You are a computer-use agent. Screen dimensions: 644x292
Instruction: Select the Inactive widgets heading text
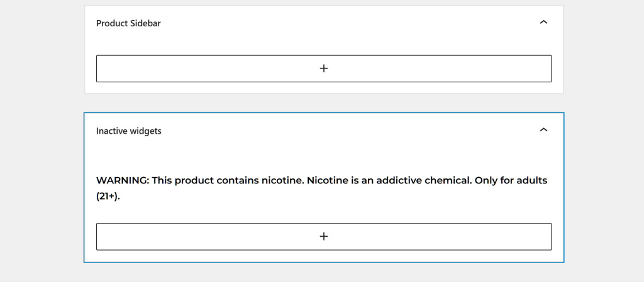pyautogui.click(x=128, y=131)
